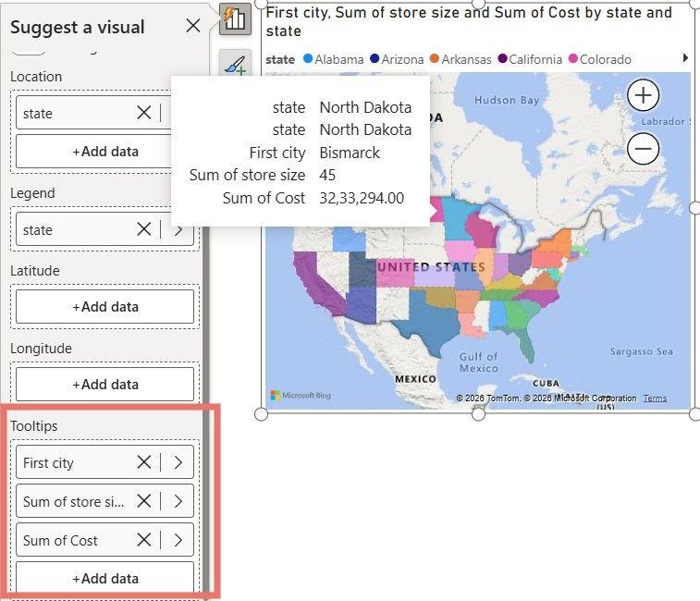The height and width of the screenshot is (601, 700).
Task: Expand First city field options
Action: 178,462
